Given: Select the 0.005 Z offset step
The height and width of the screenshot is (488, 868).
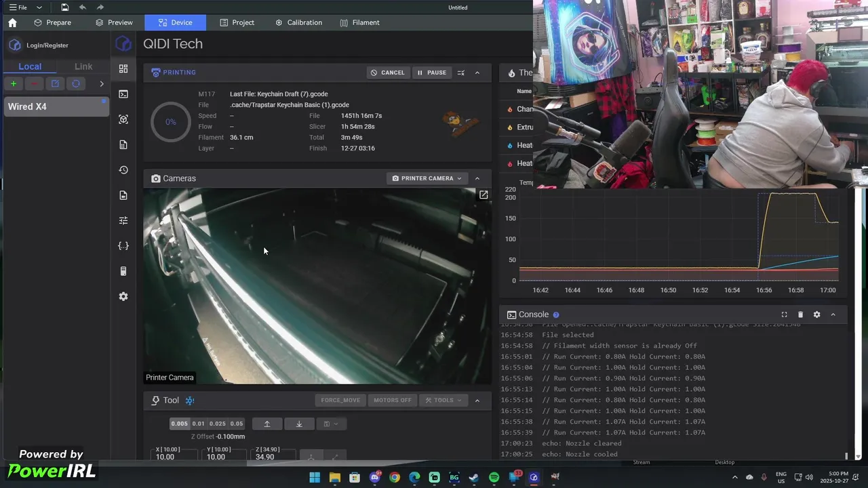Looking at the screenshot, I should [180, 424].
